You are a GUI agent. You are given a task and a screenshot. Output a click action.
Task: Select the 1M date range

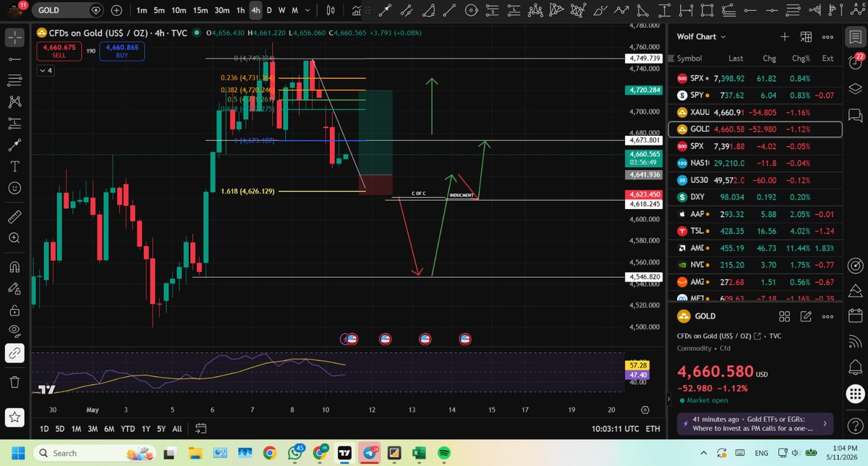[x=76, y=429]
